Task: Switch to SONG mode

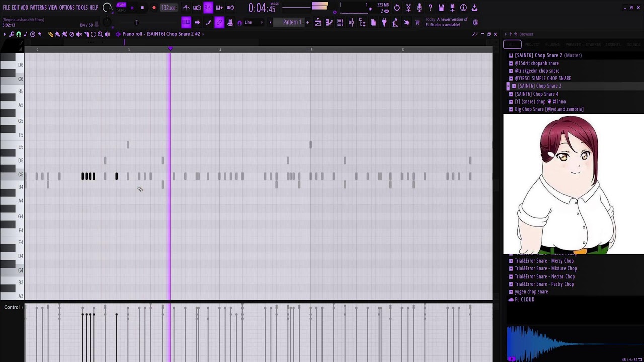Action: pyautogui.click(x=121, y=10)
